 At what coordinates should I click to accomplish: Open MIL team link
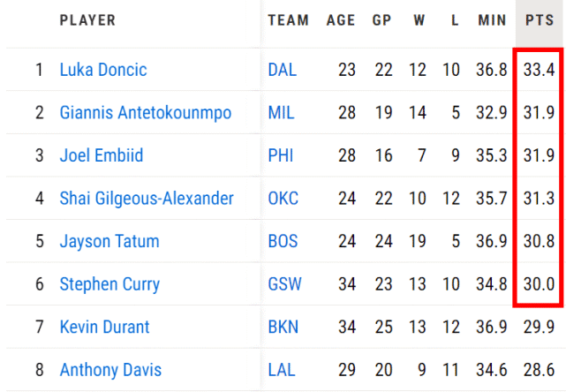pos(281,113)
